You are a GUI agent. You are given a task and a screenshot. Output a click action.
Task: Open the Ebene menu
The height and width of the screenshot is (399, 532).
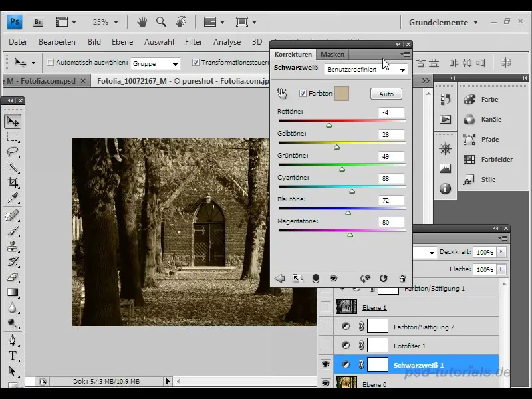(122, 42)
